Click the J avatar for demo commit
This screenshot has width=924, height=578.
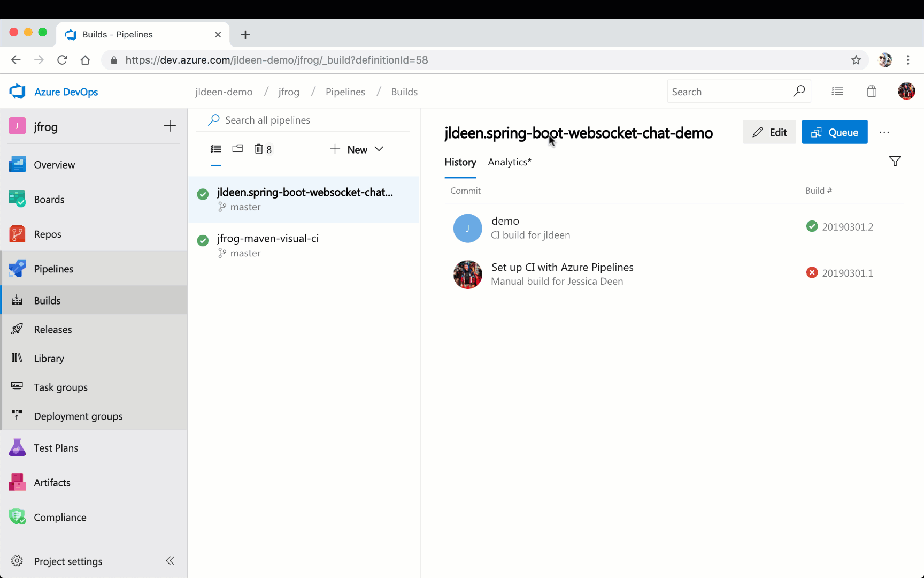(467, 228)
